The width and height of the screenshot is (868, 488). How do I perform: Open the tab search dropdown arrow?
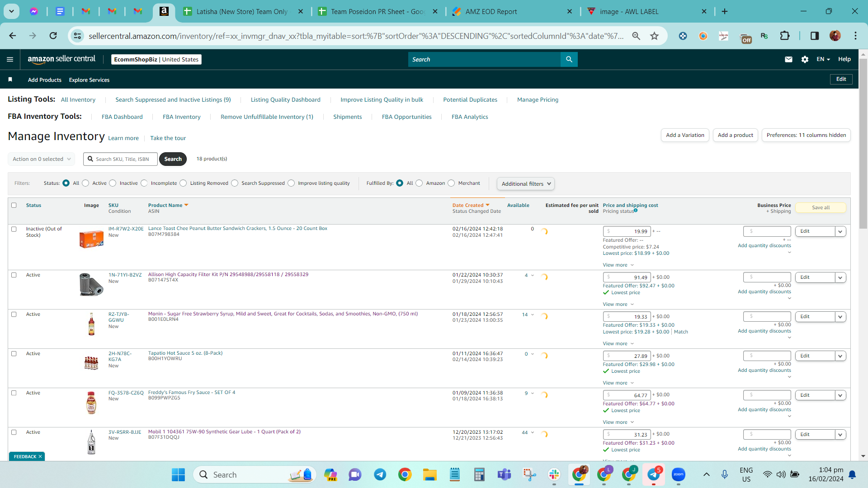(11, 11)
